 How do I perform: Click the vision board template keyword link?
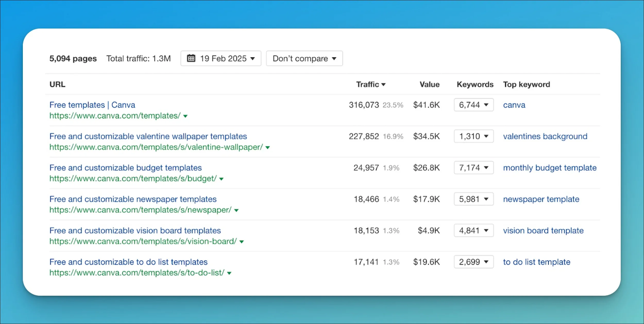coord(543,231)
